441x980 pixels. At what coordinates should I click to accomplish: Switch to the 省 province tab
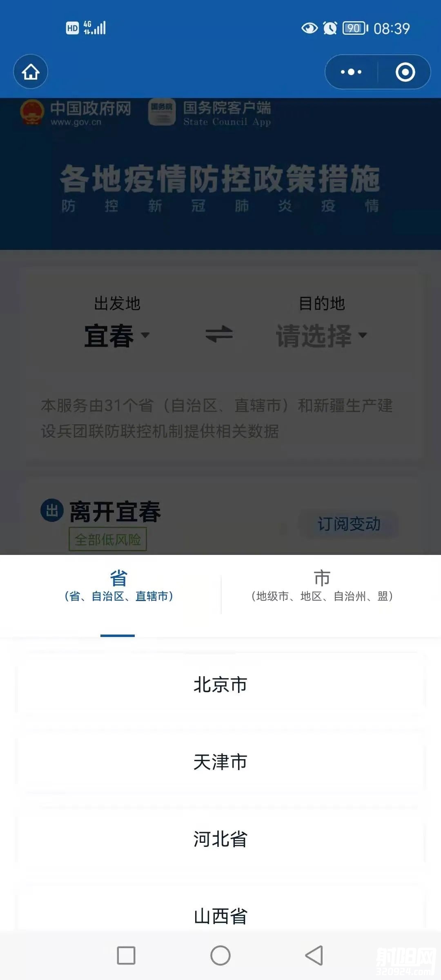pos(118,586)
